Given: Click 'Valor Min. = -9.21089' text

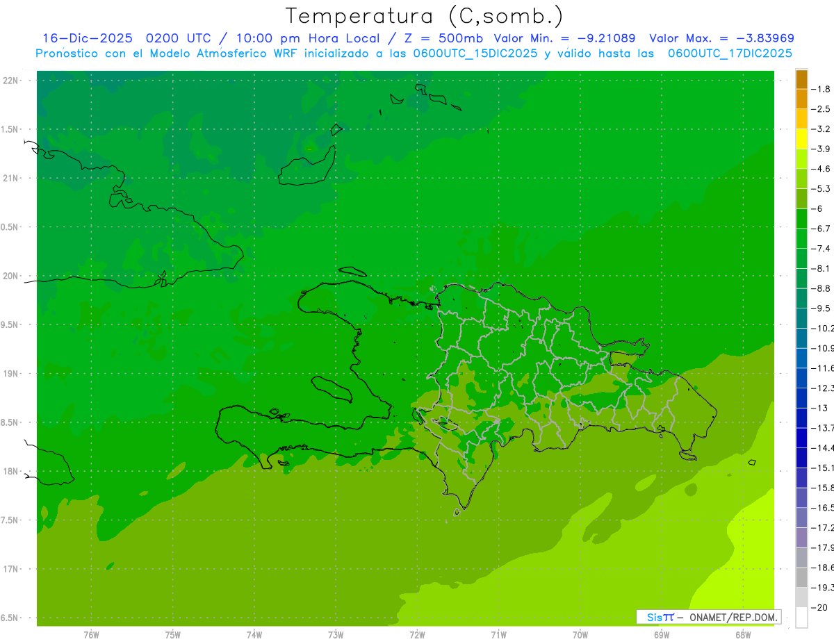Looking at the screenshot, I should [564, 38].
